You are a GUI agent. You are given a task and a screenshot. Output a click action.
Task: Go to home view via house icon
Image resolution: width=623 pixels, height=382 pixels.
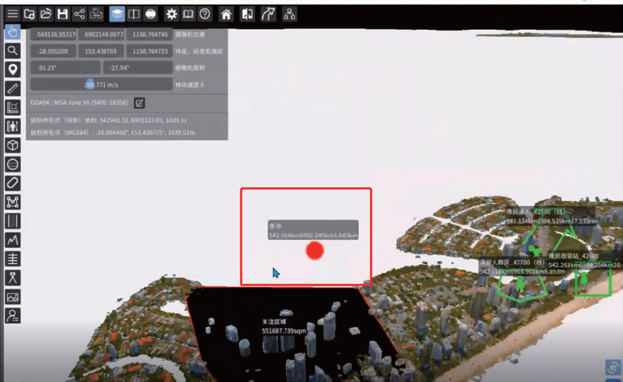(x=226, y=15)
